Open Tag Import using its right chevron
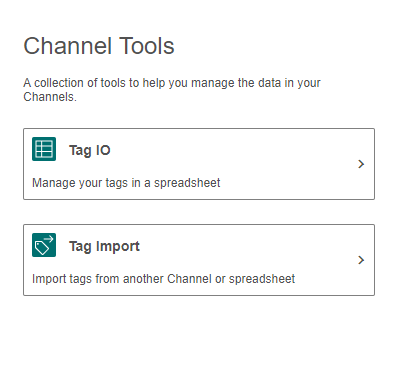 point(361,260)
